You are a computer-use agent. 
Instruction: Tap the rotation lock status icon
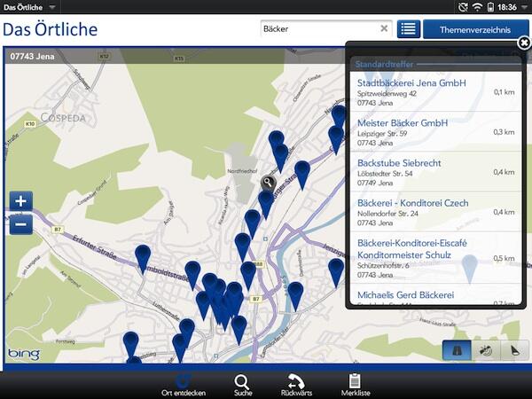click(463, 7)
